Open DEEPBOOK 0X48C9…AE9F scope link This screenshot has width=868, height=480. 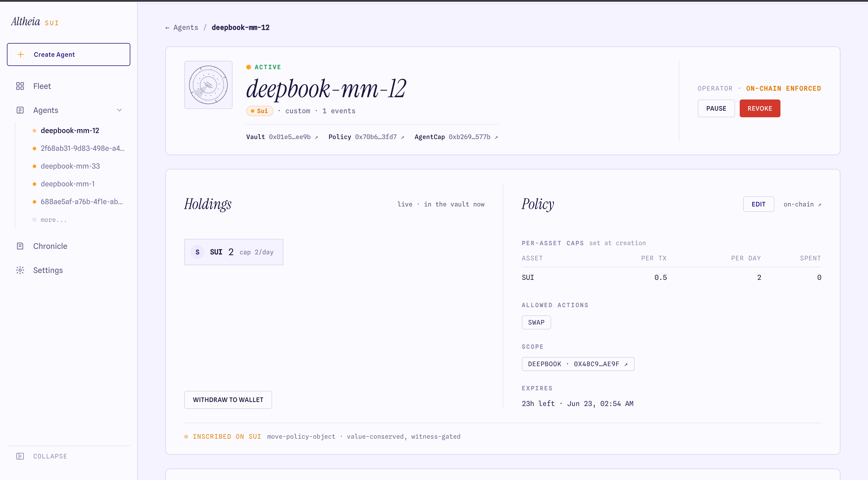pyautogui.click(x=578, y=364)
